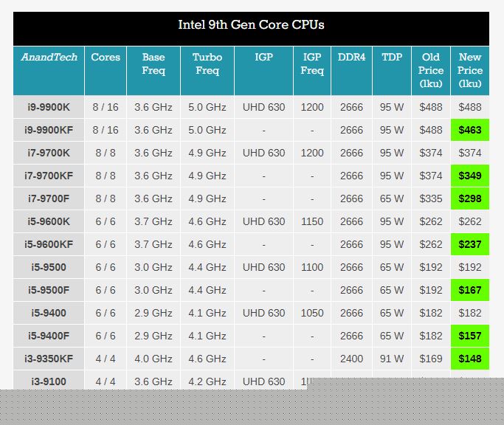
Task: Click the 65 W TDP for i7-9700F
Action: pos(392,198)
